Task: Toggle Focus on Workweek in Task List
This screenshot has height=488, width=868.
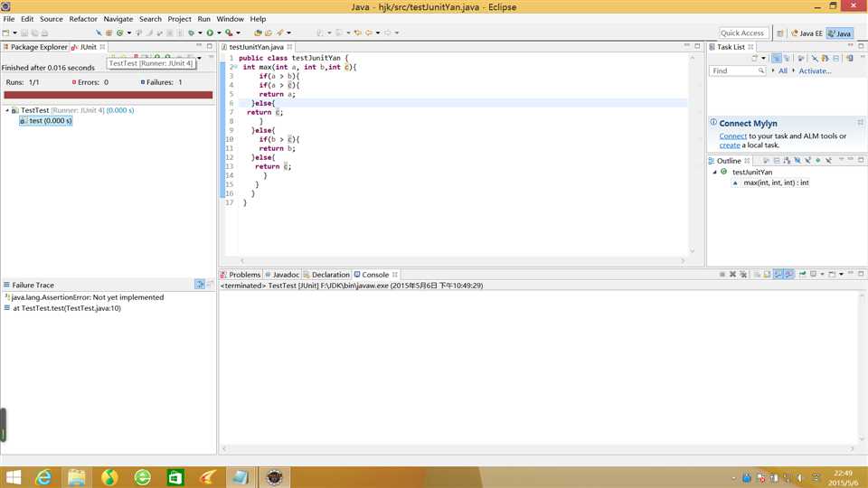Action: [x=800, y=58]
